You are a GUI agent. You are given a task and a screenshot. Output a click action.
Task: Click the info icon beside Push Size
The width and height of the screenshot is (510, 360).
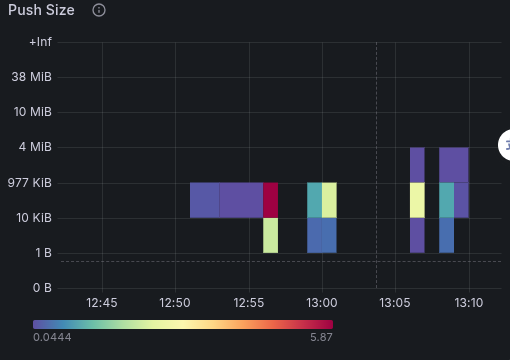pos(99,10)
